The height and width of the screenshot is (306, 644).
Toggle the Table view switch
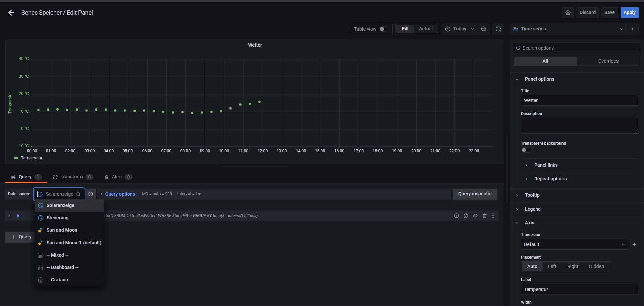pos(384,29)
